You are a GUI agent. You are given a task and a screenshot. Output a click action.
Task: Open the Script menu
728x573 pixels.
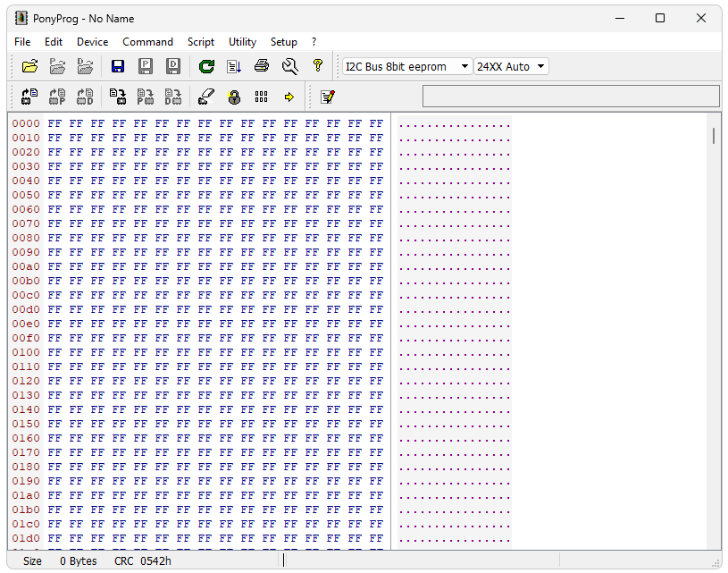point(201,42)
